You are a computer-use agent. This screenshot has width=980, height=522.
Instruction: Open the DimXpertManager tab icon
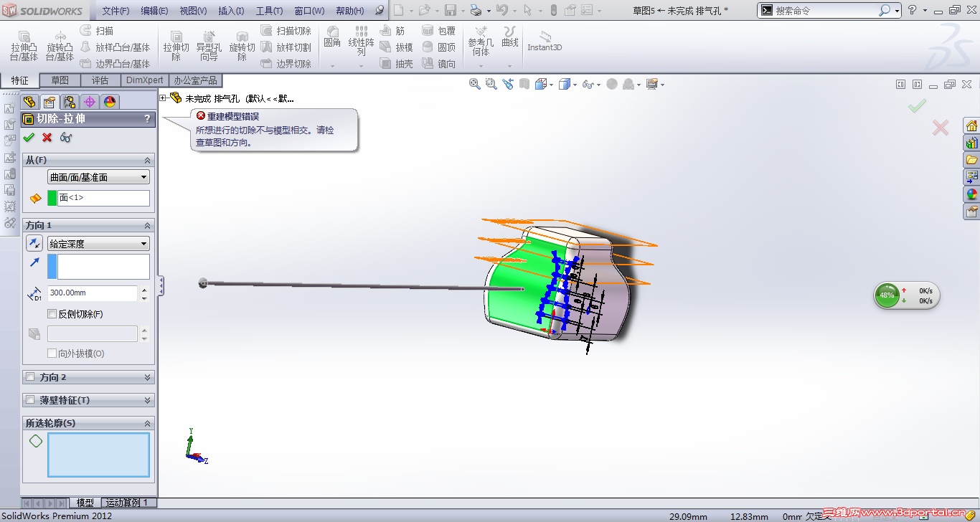pyautogui.click(x=89, y=102)
